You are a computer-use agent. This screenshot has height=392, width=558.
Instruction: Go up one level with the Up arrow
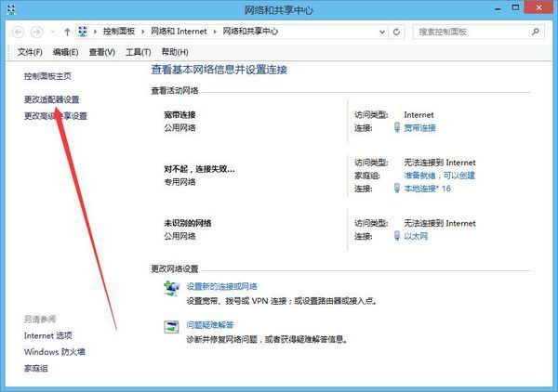point(67,32)
